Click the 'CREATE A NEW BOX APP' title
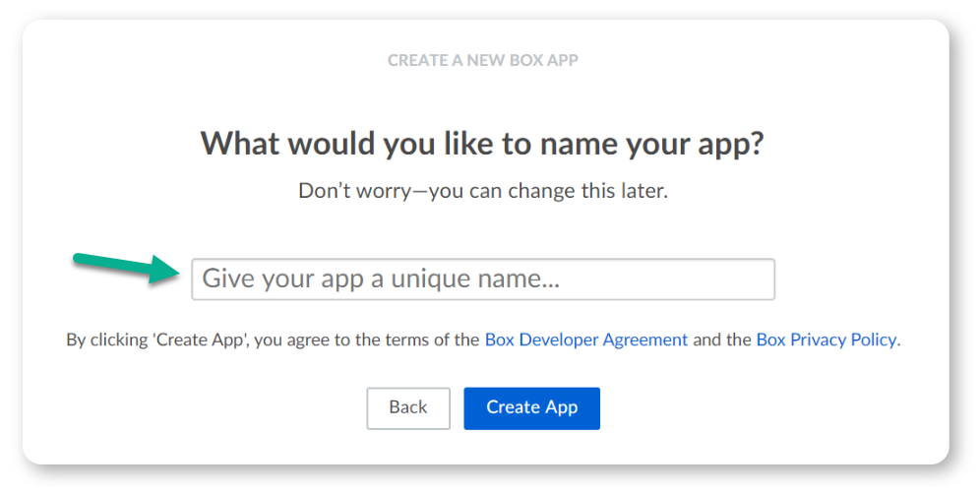The image size is (980, 495). (x=483, y=60)
